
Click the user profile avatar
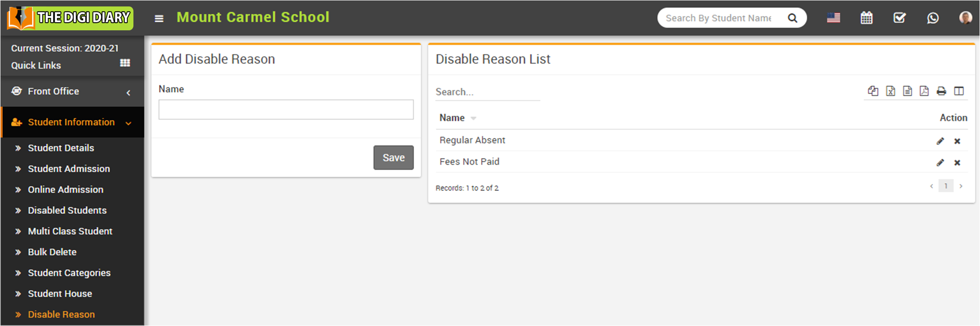tap(965, 18)
